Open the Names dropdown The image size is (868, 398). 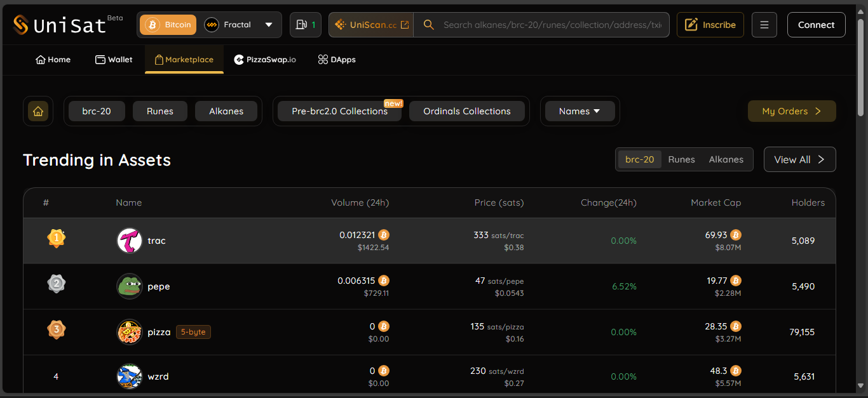coord(580,111)
